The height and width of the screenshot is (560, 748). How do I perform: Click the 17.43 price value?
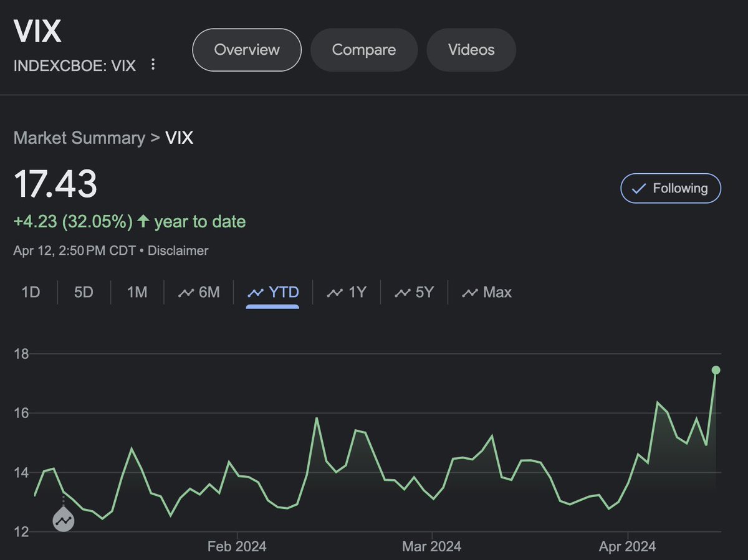click(x=55, y=184)
